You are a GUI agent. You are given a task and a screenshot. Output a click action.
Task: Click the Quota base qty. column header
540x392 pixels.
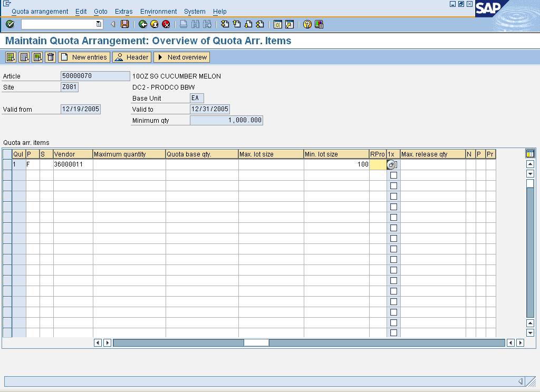click(202, 154)
